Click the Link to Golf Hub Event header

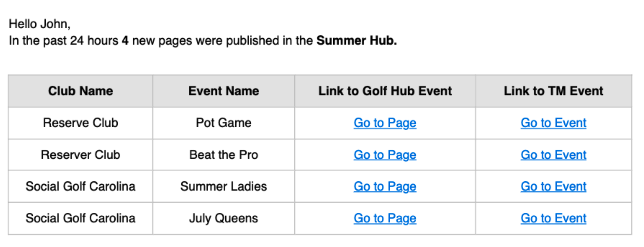click(x=385, y=91)
